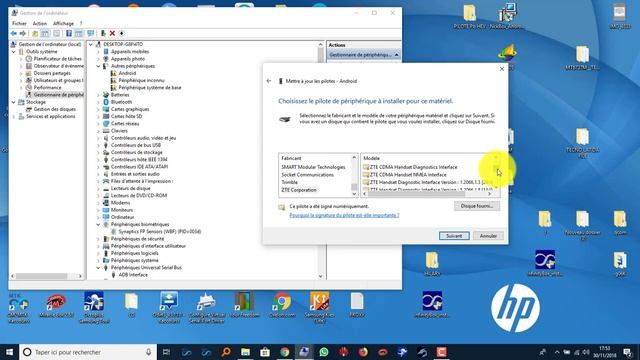The width and height of the screenshot is (640, 360).
Task: Expand the Batteries node
Action: pyautogui.click(x=98, y=95)
